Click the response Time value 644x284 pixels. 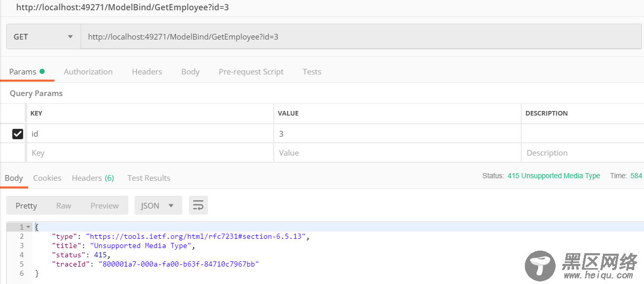(x=636, y=176)
